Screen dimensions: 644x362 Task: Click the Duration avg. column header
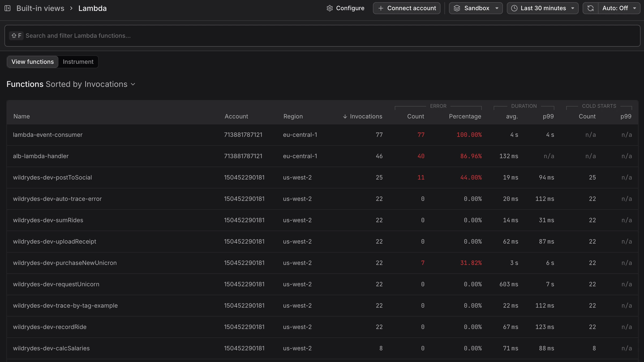pos(512,116)
